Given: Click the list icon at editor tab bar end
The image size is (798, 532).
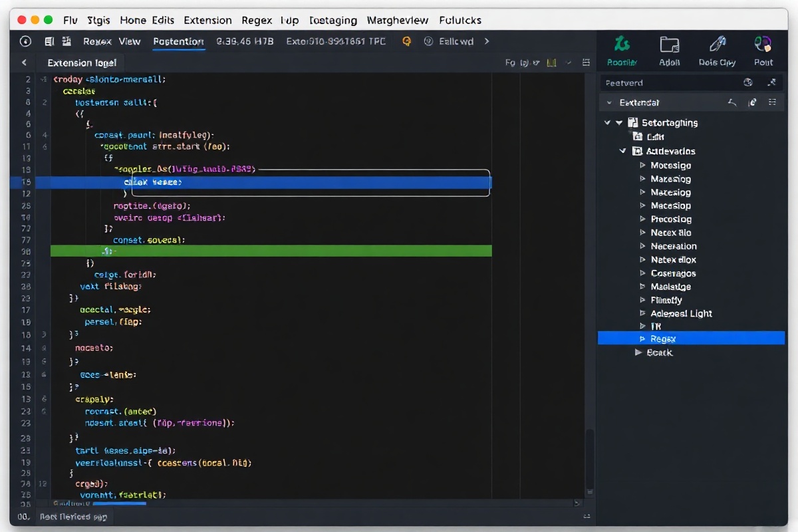Looking at the screenshot, I should (x=586, y=63).
